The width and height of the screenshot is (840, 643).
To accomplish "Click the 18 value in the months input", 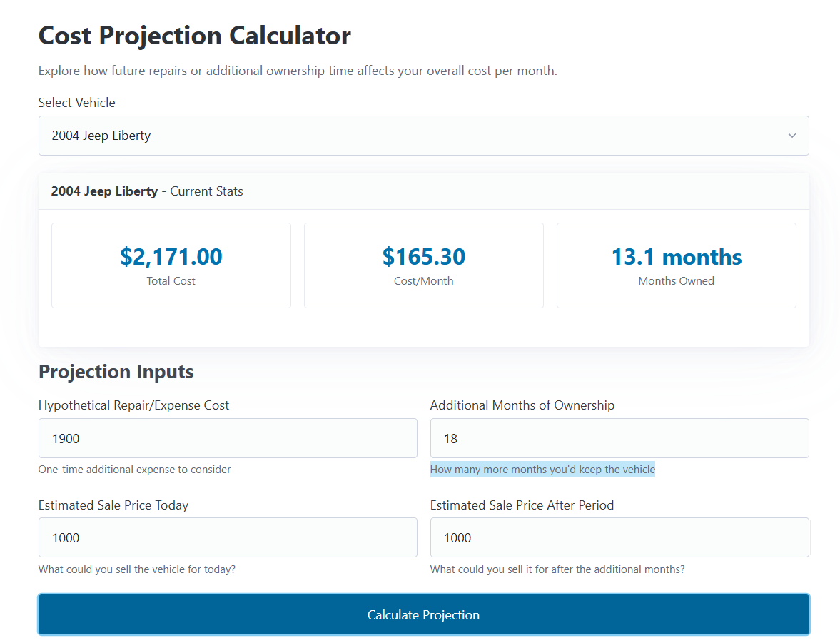I will tap(450, 437).
